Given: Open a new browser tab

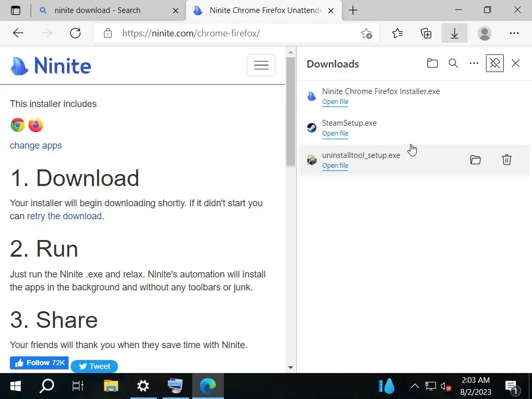Looking at the screenshot, I should pyautogui.click(x=353, y=10).
